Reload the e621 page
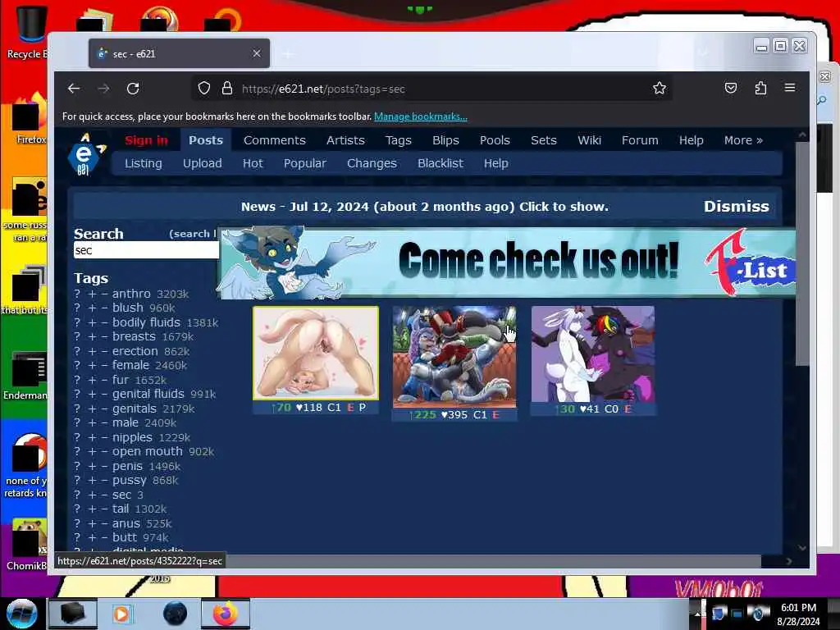This screenshot has height=630, width=840. (133, 89)
